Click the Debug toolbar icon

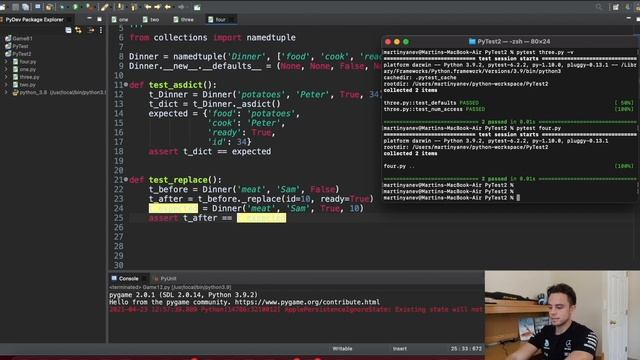62,7
